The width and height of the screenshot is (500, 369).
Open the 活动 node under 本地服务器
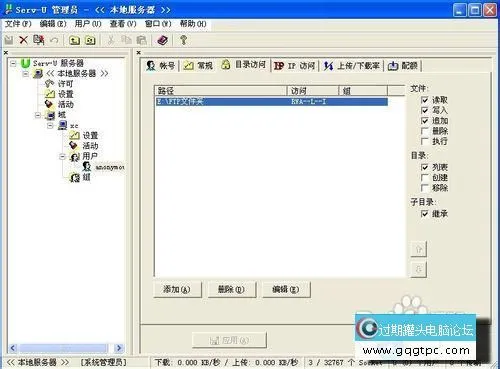pos(59,104)
